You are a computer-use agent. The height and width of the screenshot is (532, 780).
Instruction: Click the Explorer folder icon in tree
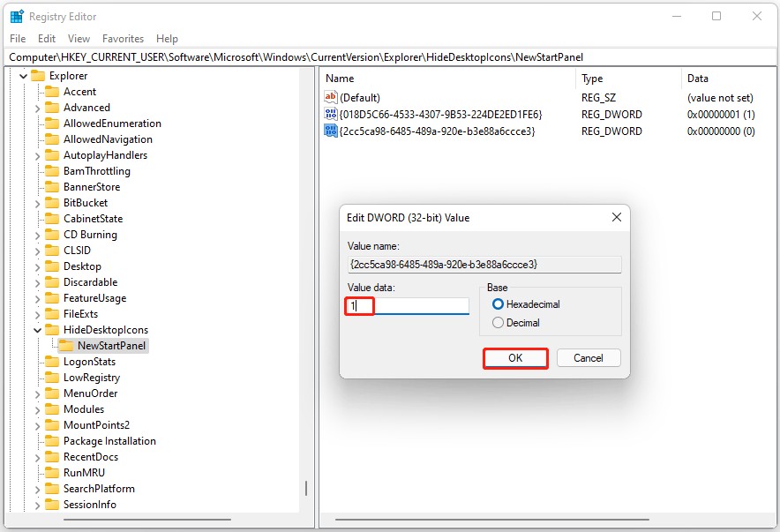38,76
